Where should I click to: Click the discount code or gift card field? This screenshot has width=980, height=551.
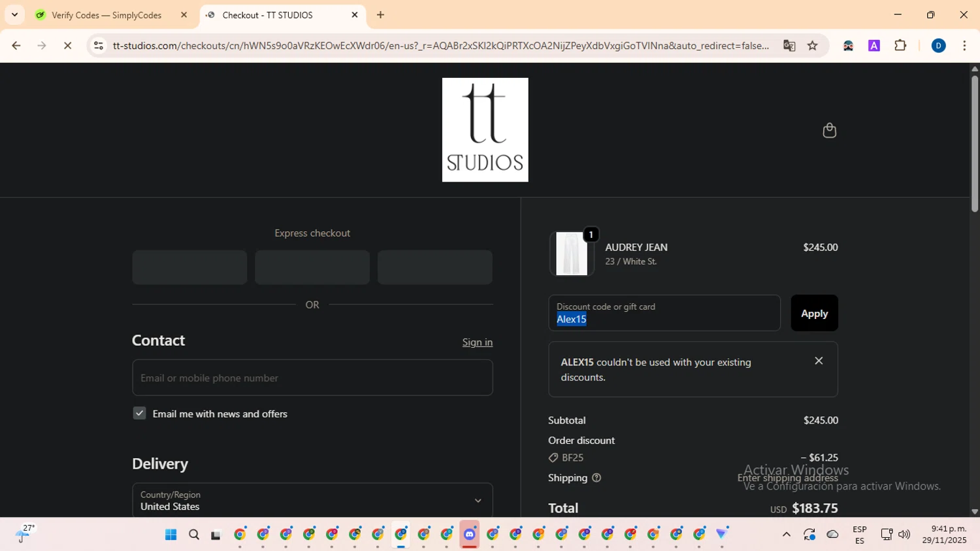pos(664,313)
